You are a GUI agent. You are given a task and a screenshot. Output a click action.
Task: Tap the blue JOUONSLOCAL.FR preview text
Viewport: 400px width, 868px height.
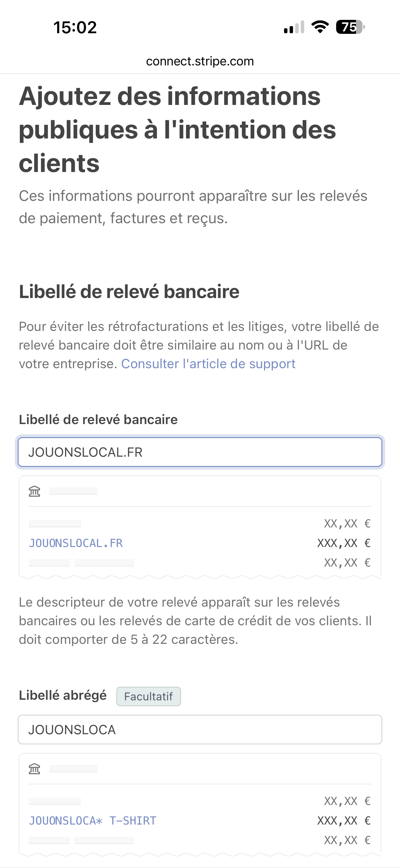[76, 543]
